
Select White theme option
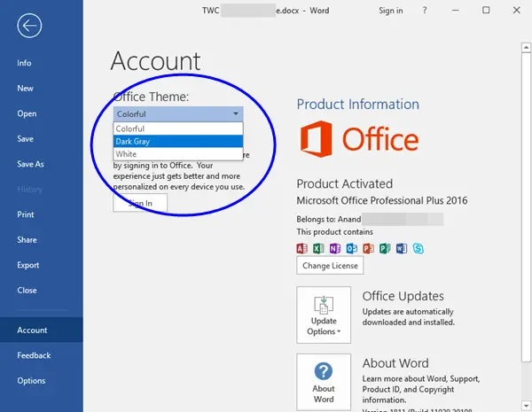click(178, 154)
